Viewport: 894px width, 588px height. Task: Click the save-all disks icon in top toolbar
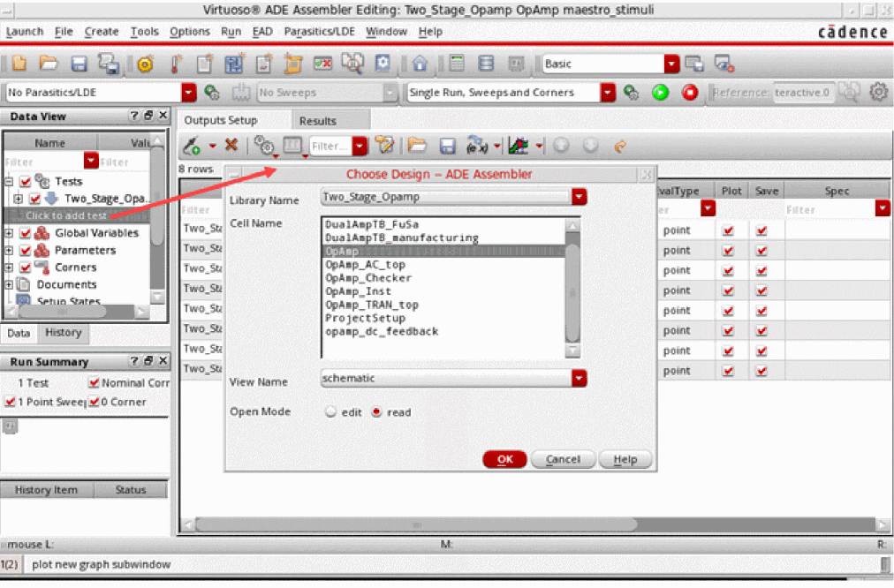[x=109, y=64]
